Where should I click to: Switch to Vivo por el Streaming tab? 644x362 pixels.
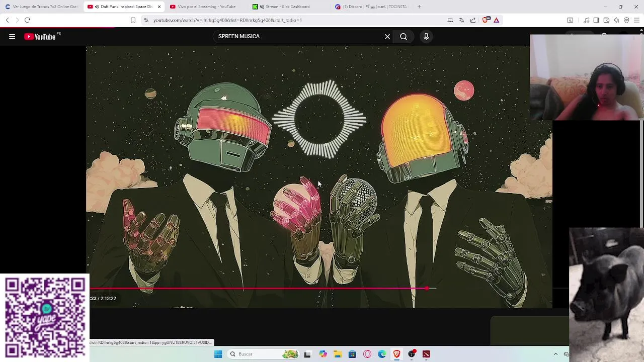point(206,7)
